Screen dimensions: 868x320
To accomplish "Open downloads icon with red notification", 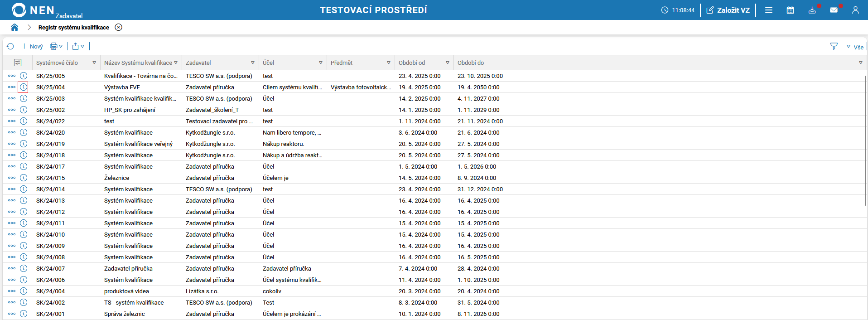I will (x=812, y=10).
